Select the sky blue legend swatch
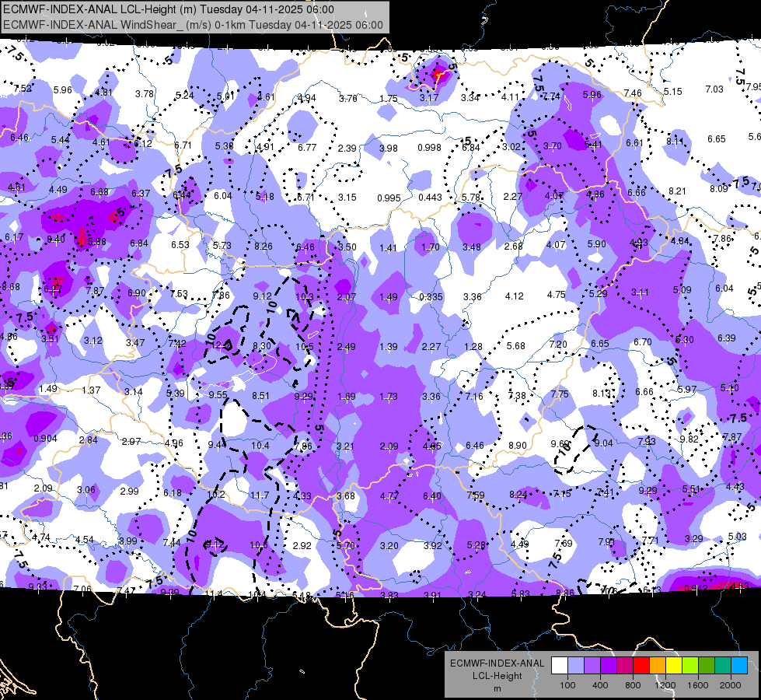The width and height of the screenshot is (761, 700). coord(739,666)
